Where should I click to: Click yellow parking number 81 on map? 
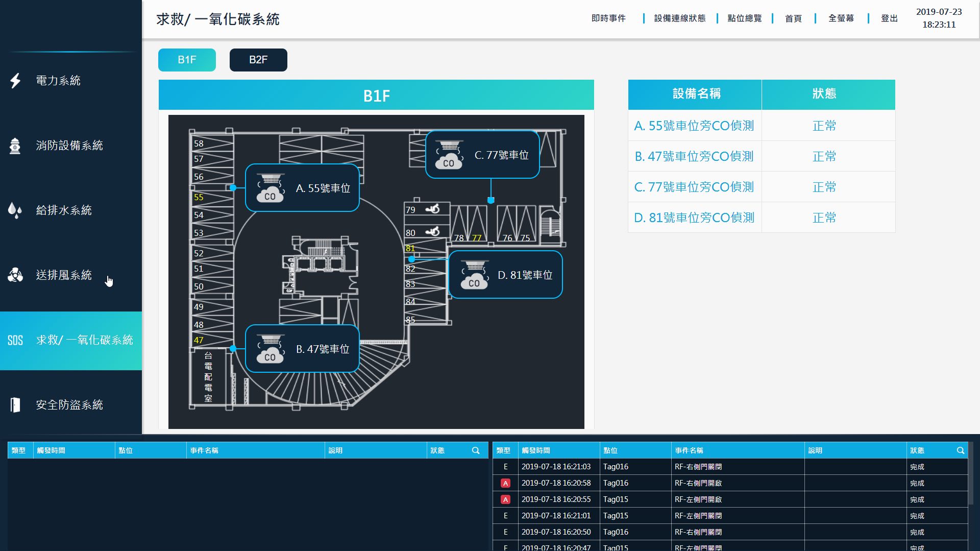tap(410, 248)
